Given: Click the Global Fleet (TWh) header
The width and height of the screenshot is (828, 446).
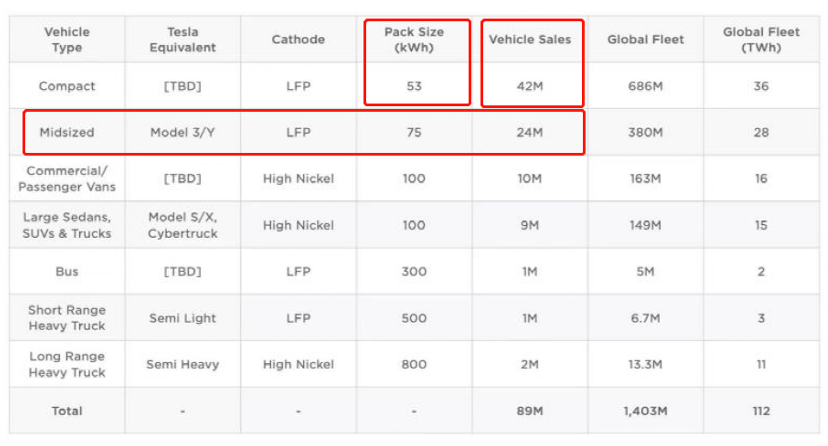Looking at the screenshot, I should [761, 40].
